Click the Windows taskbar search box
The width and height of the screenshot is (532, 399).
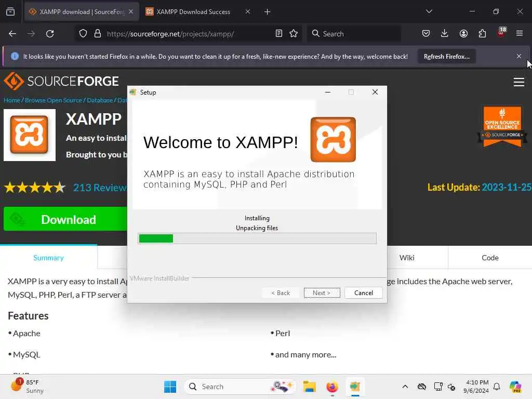tap(240, 387)
